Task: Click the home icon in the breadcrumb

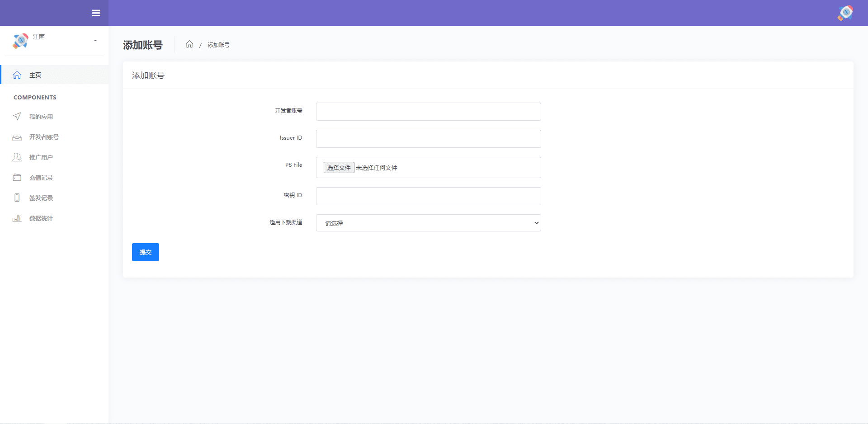Action: pyautogui.click(x=189, y=44)
